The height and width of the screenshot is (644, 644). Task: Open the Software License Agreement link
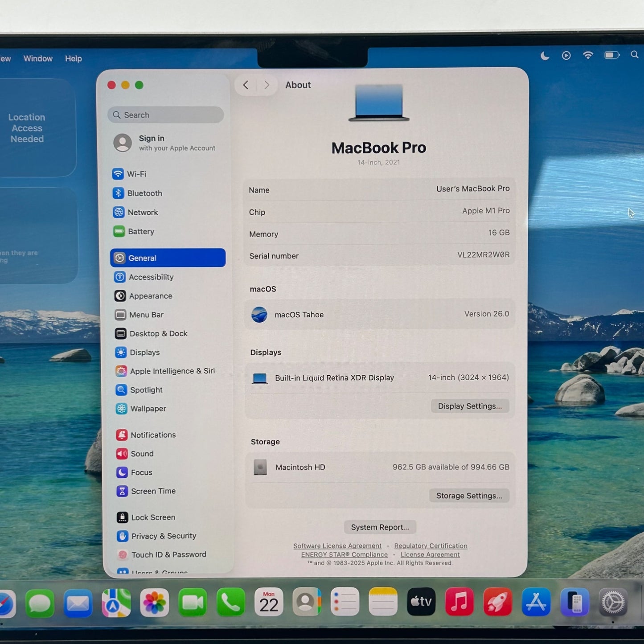(337, 546)
